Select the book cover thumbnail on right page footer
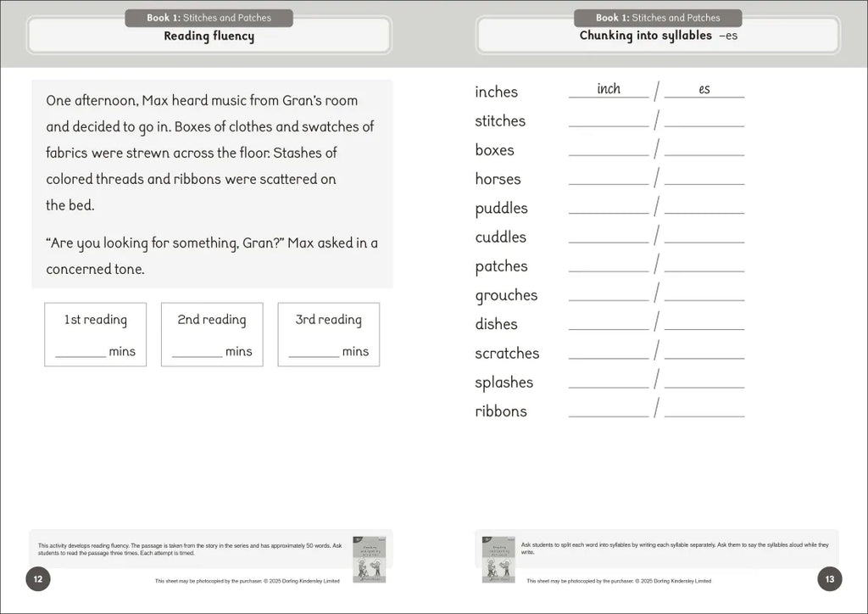The width and height of the screenshot is (868, 614). pyautogui.click(x=498, y=559)
